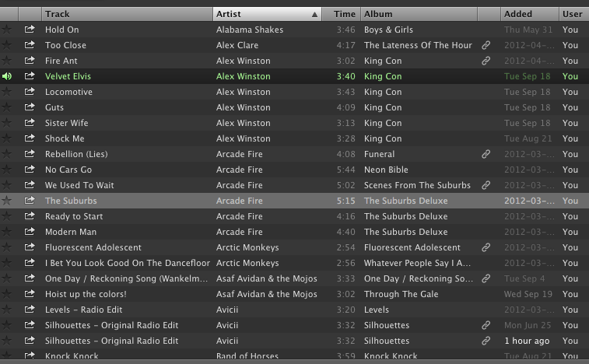This screenshot has width=589, height=364.
Task: Share the track We Used To Wait
Action: point(30,185)
